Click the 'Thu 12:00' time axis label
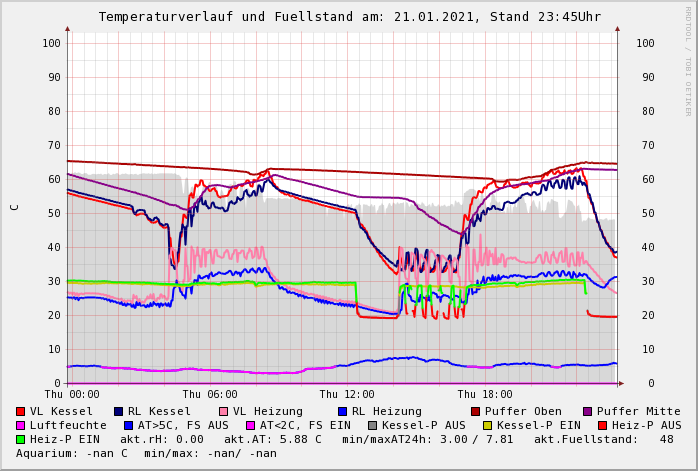The height and width of the screenshot is (471, 698). (x=347, y=395)
